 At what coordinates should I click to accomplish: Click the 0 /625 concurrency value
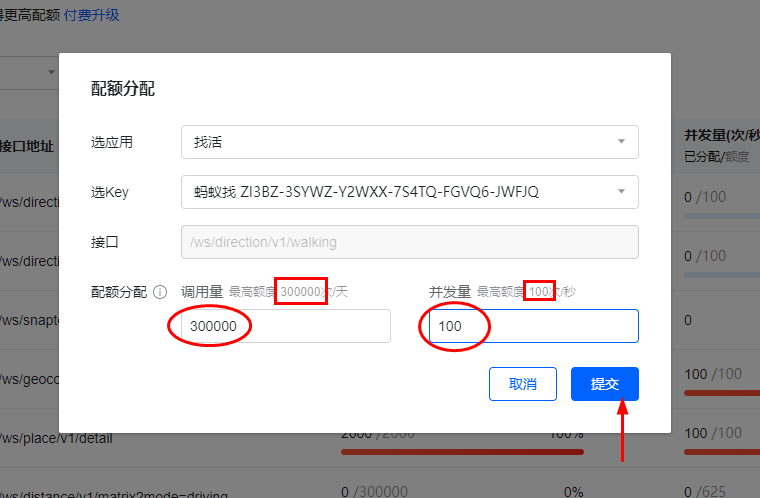pos(705,492)
